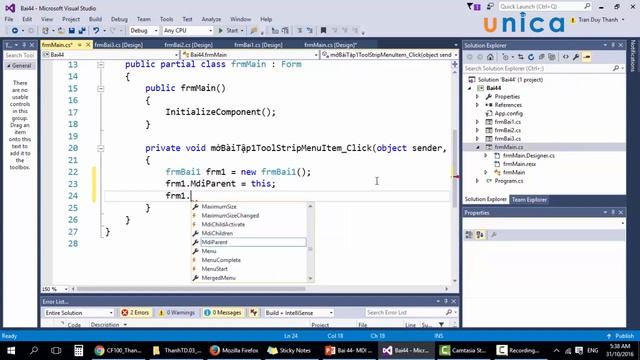
Task: Expand the frmBai1.cs node
Action: coord(477,122)
